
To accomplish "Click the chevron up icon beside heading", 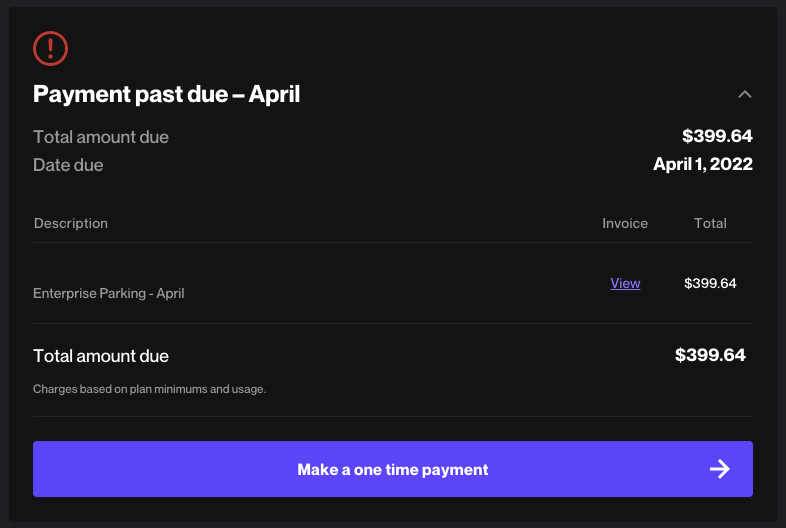I will [x=744, y=94].
